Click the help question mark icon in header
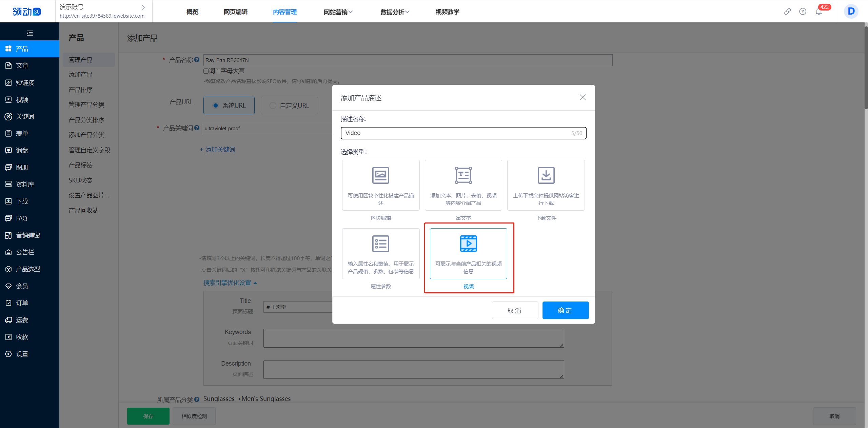 [803, 12]
